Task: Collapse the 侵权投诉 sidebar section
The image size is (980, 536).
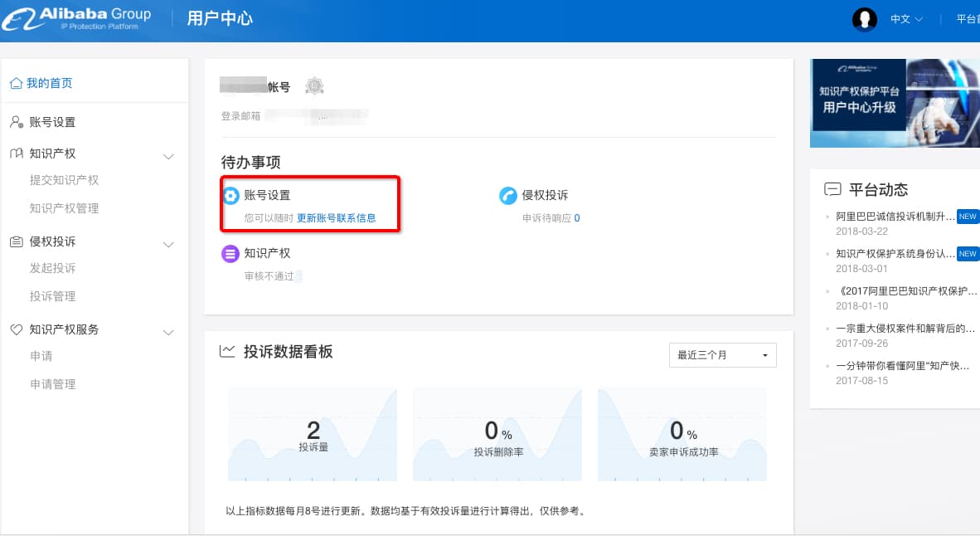Action: pyautogui.click(x=168, y=243)
